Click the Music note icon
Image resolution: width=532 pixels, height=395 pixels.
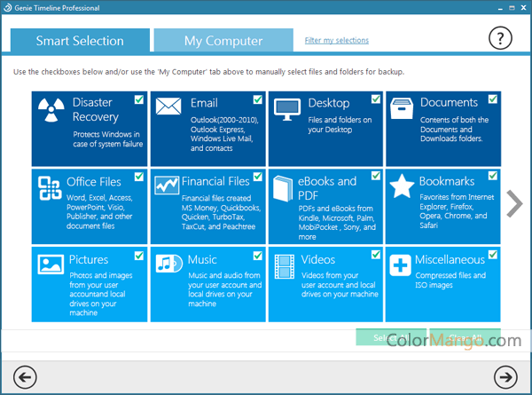tap(169, 264)
